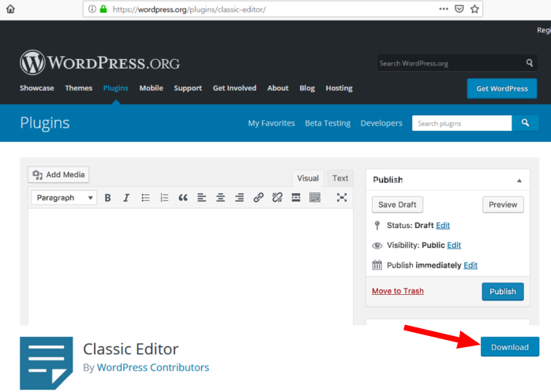Bookmark this page with the star icon
The image size is (551, 392).
tap(474, 9)
